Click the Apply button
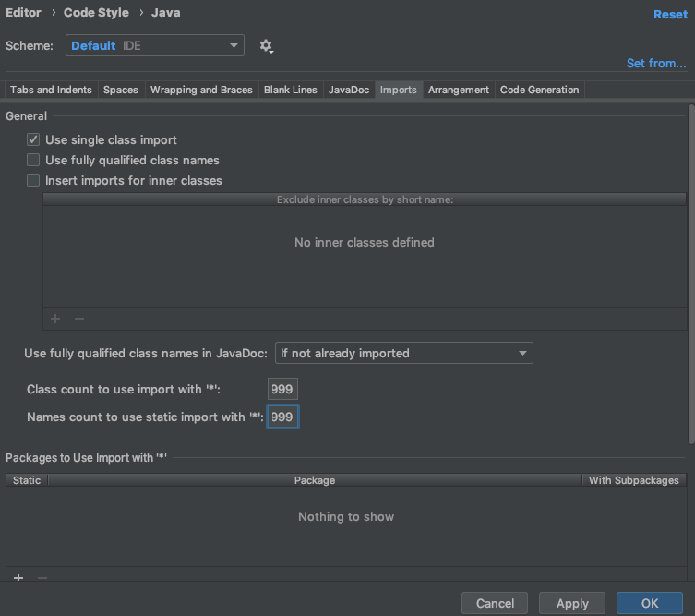Image resolution: width=695 pixels, height=616 pixels. click(572, 603)
